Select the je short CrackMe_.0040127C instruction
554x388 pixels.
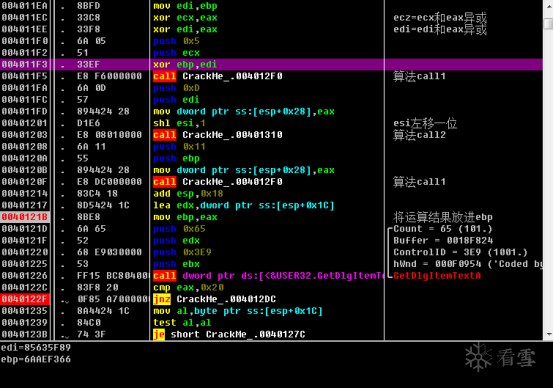pos(229,334)
